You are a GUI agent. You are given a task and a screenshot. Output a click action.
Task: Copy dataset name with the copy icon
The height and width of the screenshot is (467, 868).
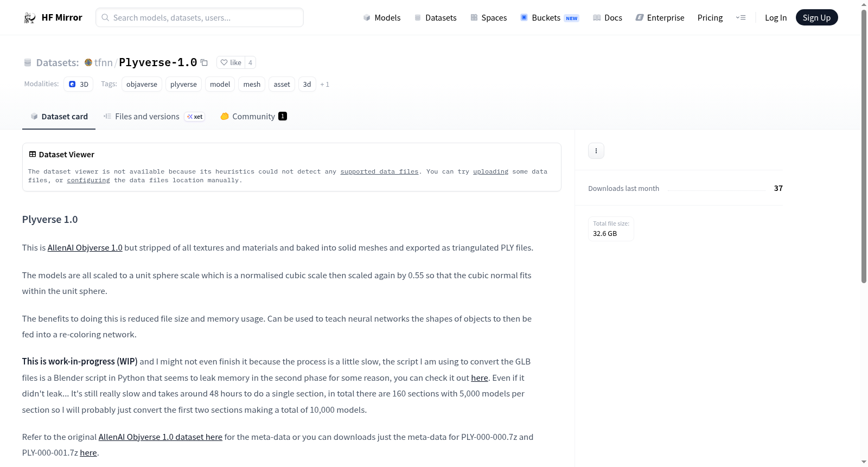tap(204, 62)
